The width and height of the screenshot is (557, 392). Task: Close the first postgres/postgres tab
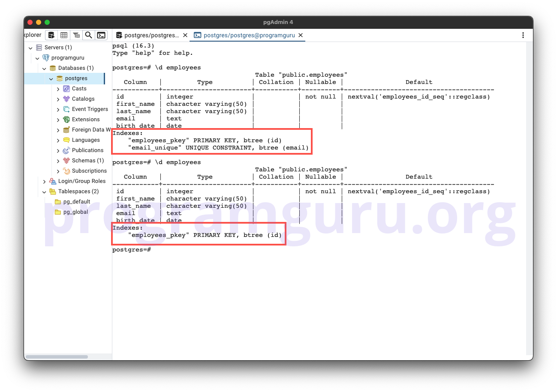[185, 35]
